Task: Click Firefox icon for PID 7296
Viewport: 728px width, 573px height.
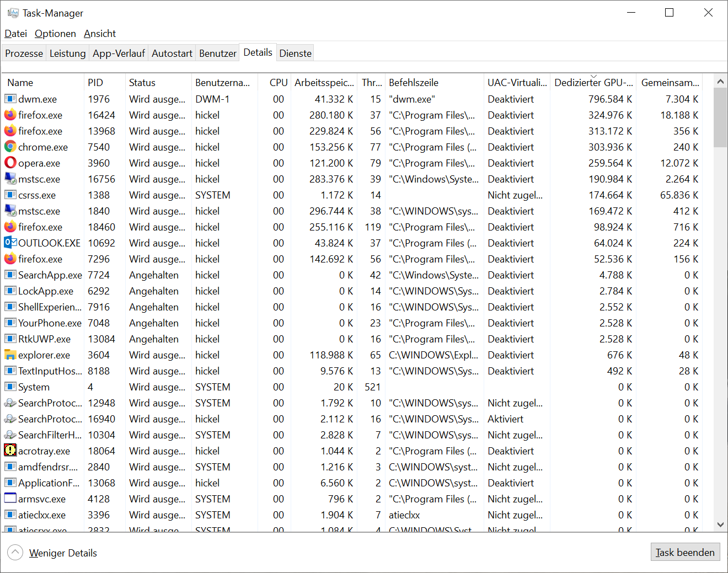Action: [10, 259]
